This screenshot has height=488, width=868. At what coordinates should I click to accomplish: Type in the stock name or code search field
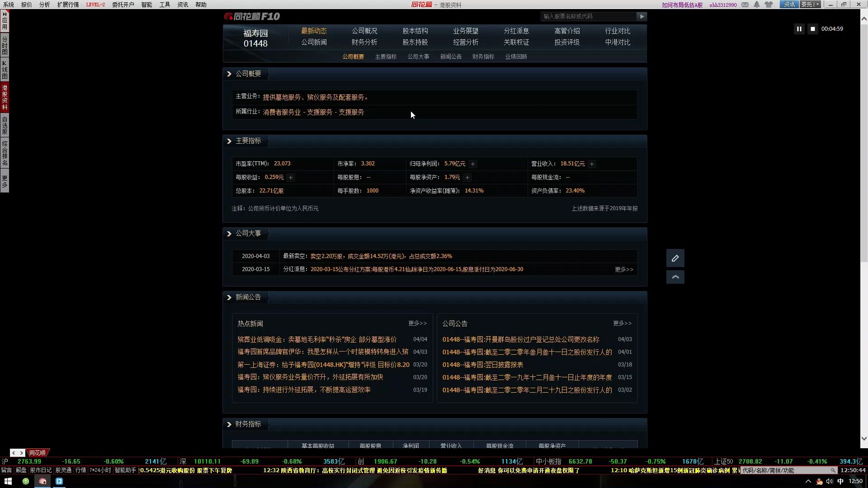point(588,16)
